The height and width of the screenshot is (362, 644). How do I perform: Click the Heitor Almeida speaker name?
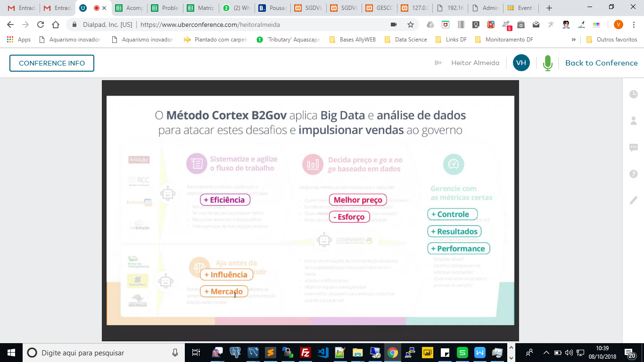click(x=475, y=63)
